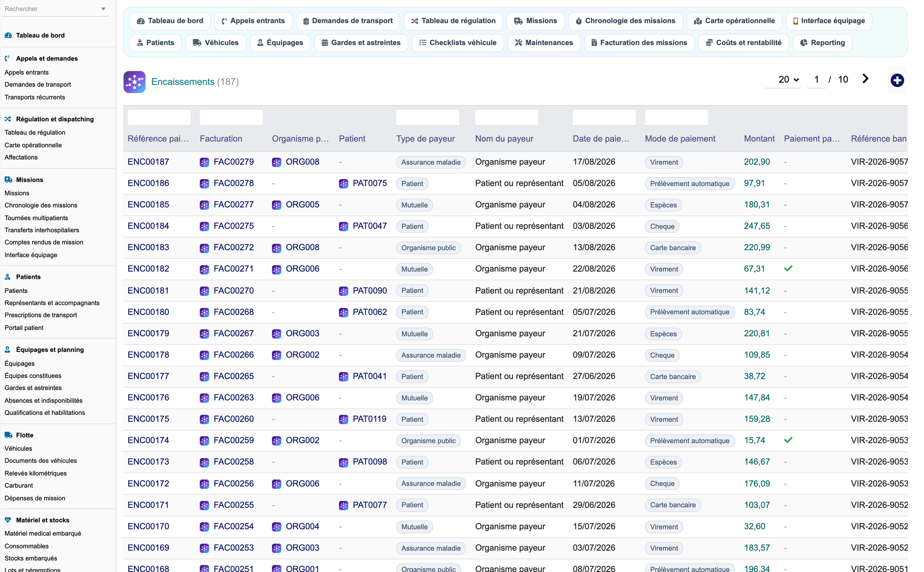Image resolution: width=924 pixels, height=572 pixels.
Task: Open the FAC00278 invoice link
Action: tap(234, 183)
